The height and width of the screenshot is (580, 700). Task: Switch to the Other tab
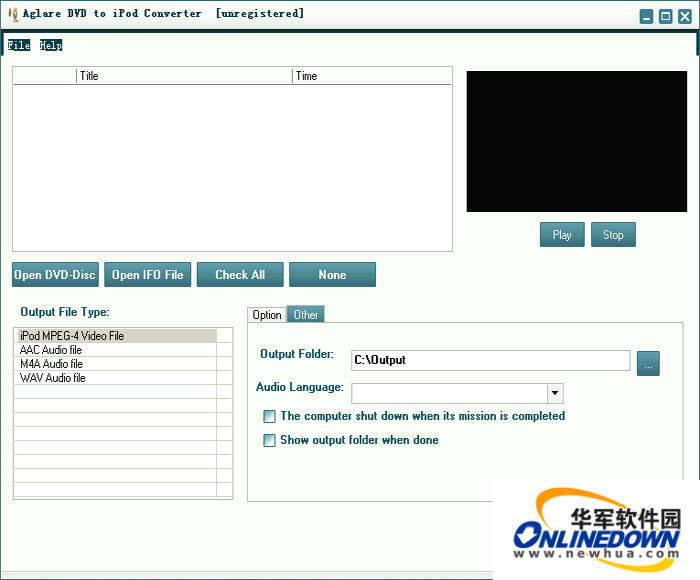point(306,314)
